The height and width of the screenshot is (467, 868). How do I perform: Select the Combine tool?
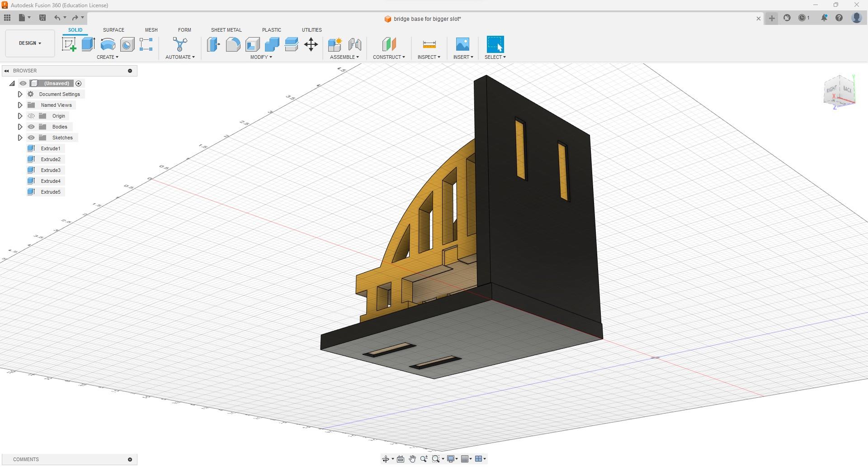coord(272,44)
